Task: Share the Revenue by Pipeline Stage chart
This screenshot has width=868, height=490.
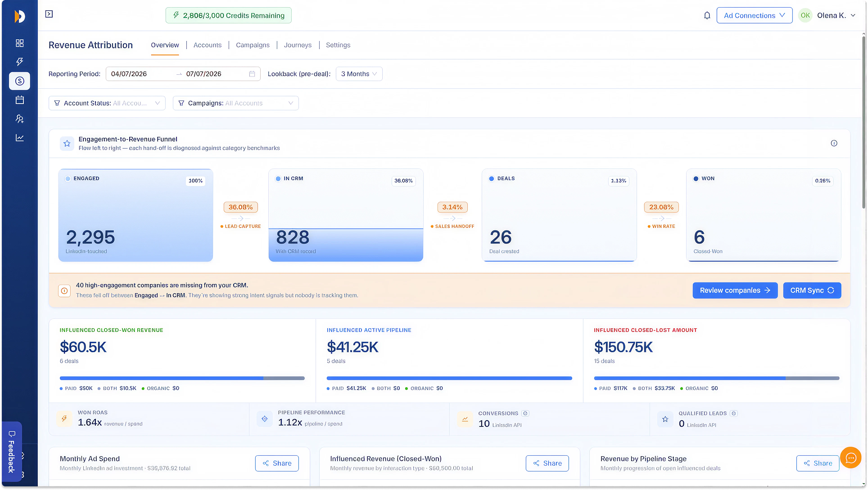Action: tap(818, 463)
